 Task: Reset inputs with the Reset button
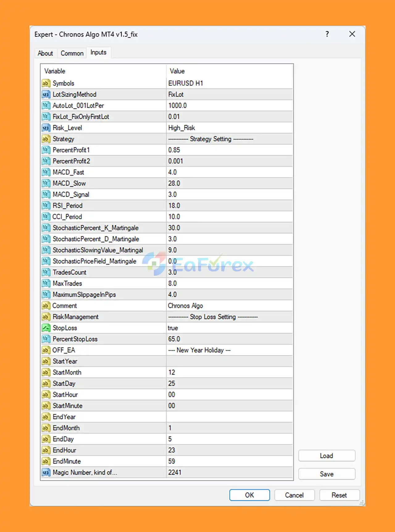point(339,495)
